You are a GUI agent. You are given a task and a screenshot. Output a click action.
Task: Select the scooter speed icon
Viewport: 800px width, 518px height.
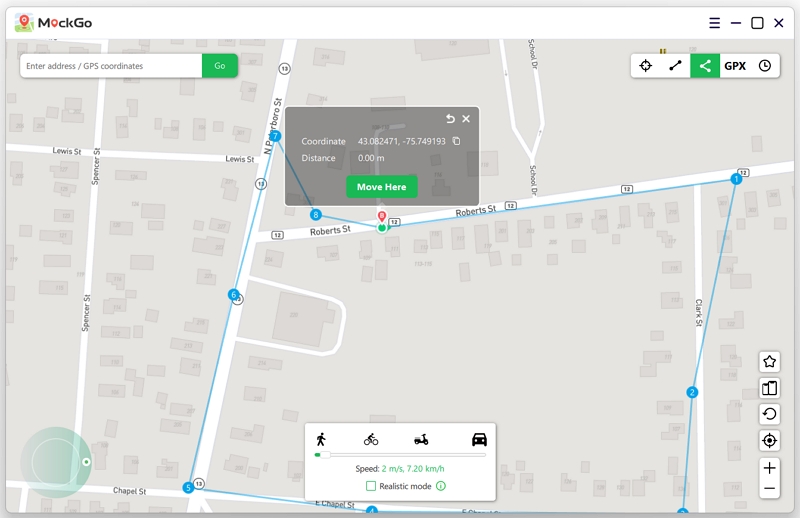[x=421, y=439]
